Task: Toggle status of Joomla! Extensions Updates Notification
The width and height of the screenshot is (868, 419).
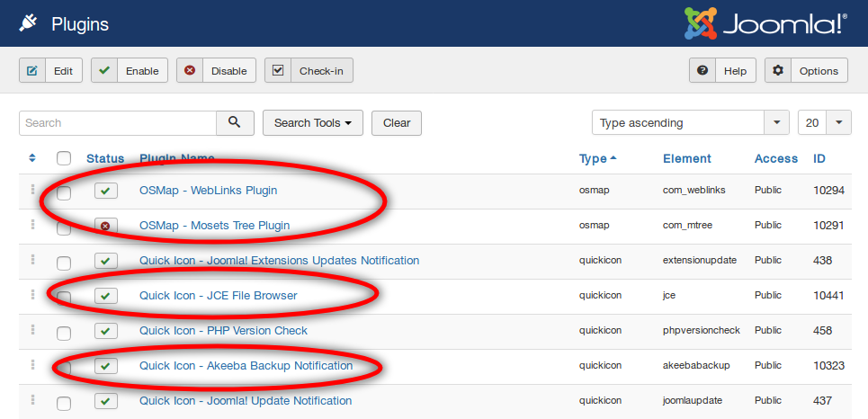Action: tap(106, 261)
